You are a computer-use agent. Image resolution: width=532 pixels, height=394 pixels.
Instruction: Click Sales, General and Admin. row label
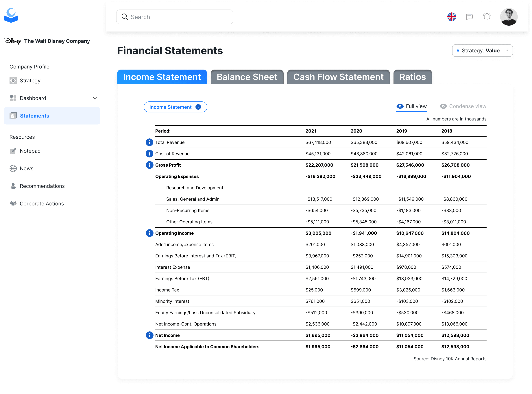point(193,199)
